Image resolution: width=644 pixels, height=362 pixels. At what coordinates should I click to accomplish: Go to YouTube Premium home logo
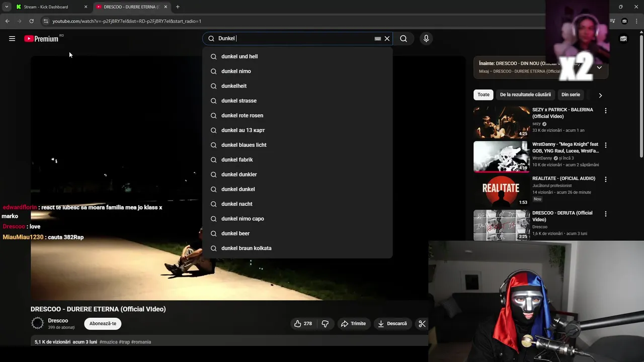(x=41, y=39)
